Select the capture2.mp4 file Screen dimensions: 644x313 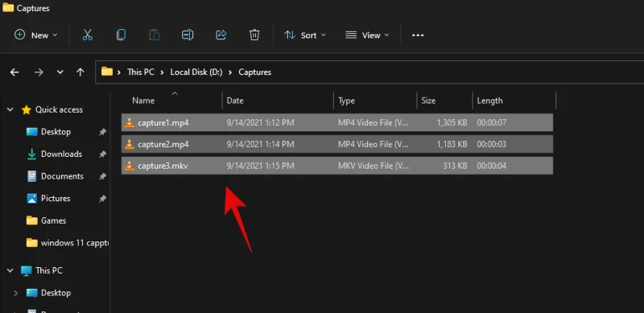(337, 144)
